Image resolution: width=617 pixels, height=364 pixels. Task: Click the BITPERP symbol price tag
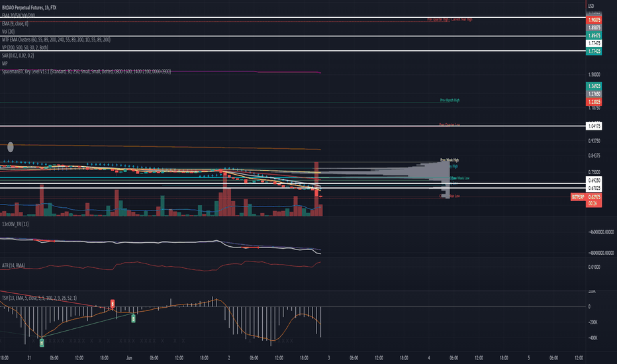pos(578,197)
